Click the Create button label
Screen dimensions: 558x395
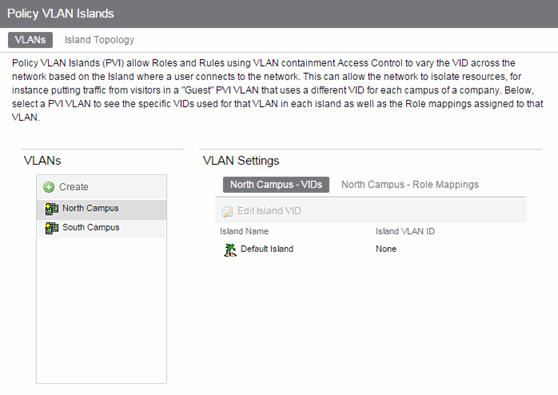(74, 187)
